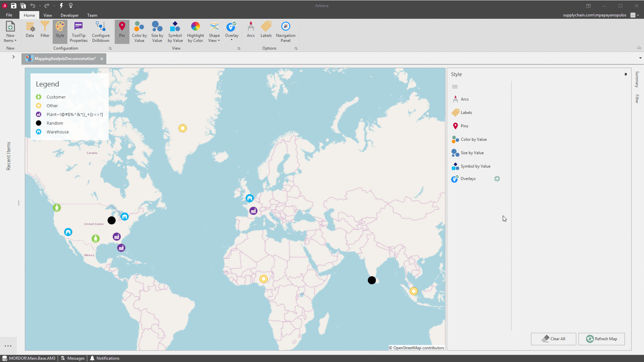Image resolution: width=644 pixels, height=362 pixels.
Task: Select Highlight by Color in ribbon
Action: [x=195, y=32]
